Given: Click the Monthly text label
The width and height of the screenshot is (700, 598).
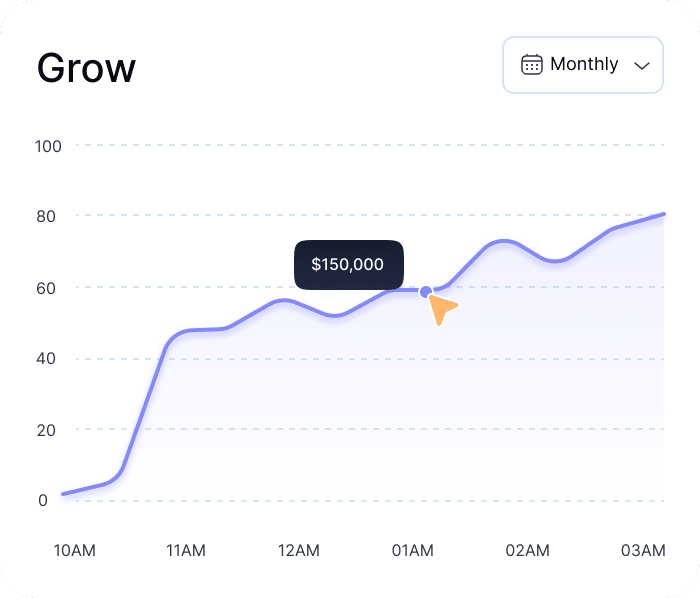Looking at the screenshot, I should tap(584, 65).
